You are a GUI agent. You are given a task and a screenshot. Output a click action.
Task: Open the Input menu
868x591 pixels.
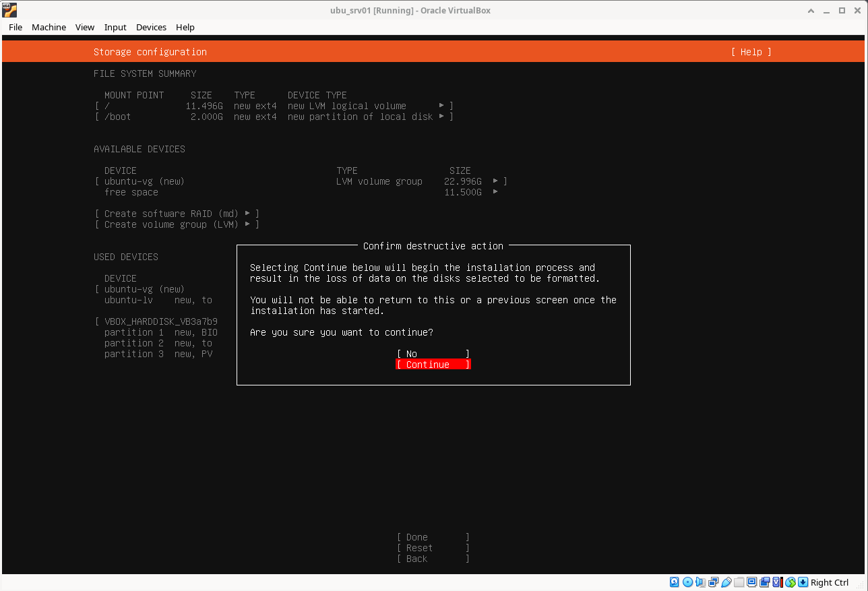pyautogui.click(x=115, y=27)
